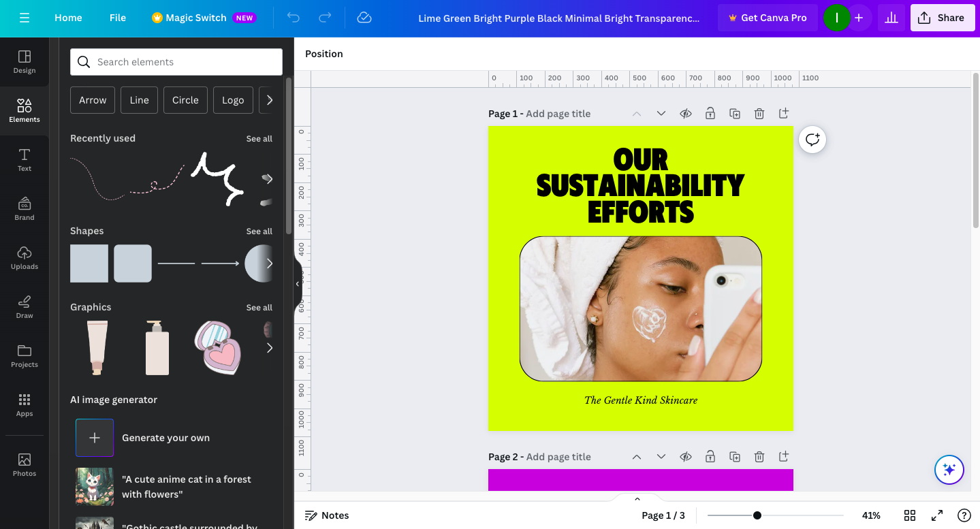See all Shapes
Viewport: 980px width, 529px height.
pos(259,231)
